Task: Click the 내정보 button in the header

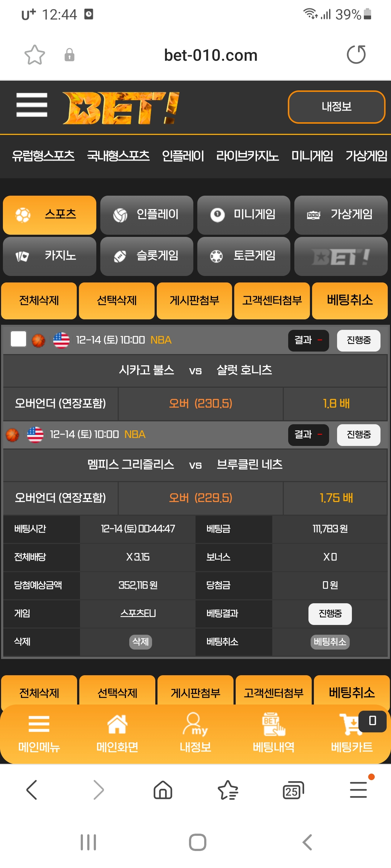Action: tap(336, 107)
